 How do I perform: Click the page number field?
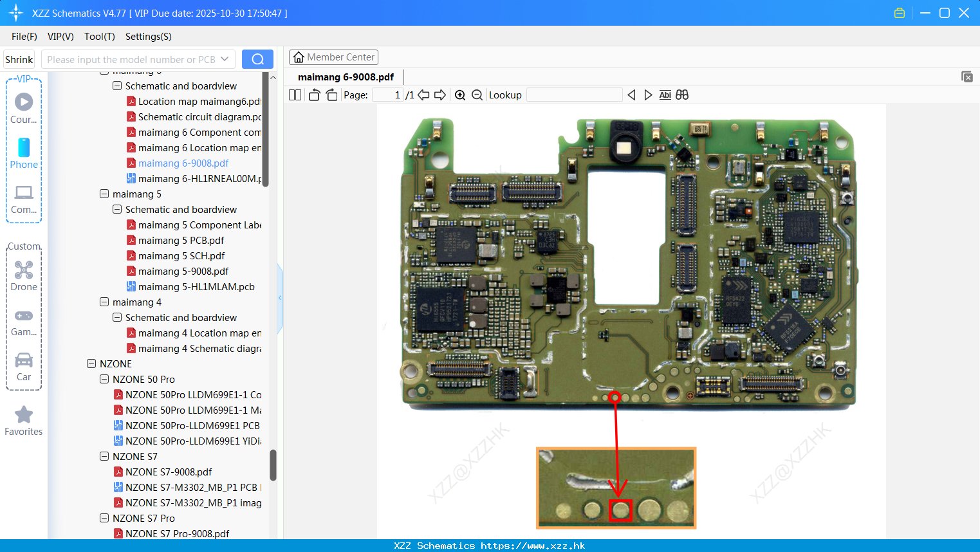pyautogui.click(x=388, y=95)
